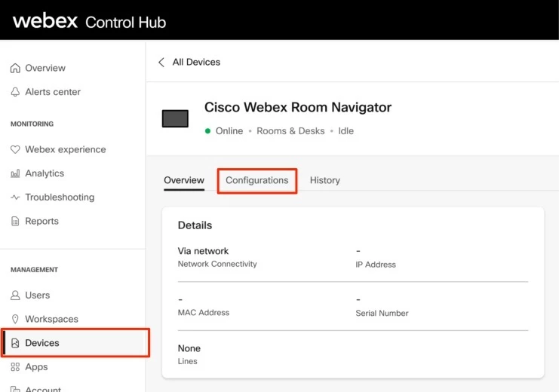The width and height of the screenshot is (559, 392).
Task: Click the Lines label
Action: [x=188, y=361]
